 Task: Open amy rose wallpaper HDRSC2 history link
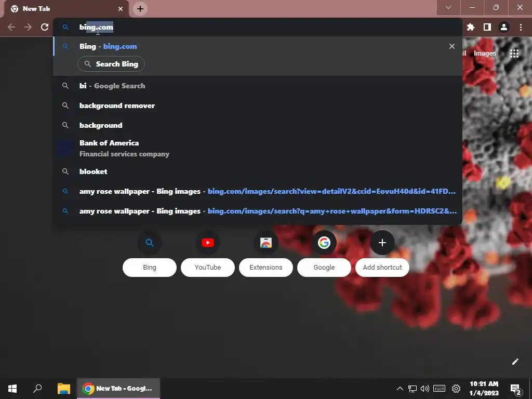(x=258, y=211)
